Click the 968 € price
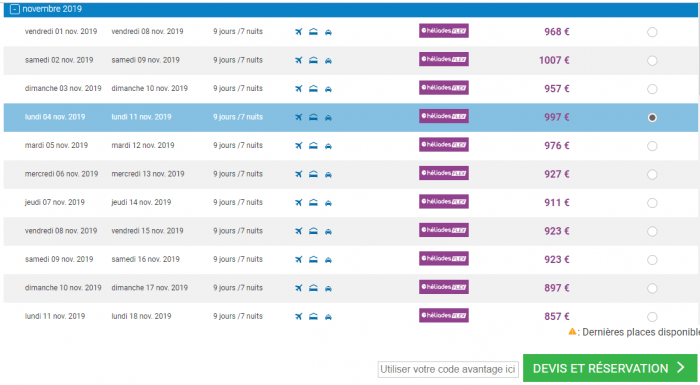The image size is (700, 385). [557, 32]
